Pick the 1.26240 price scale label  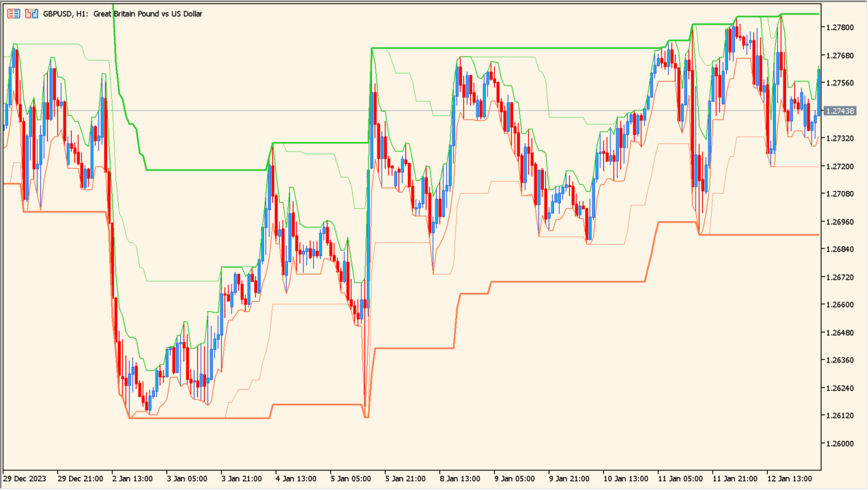[x=840, y=388]
